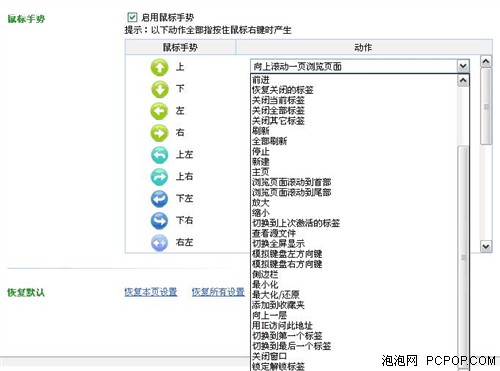The height and width of the screenshot is (371, 500).
Task: Pick 最小化 from the action list
Action: [265, 285]
